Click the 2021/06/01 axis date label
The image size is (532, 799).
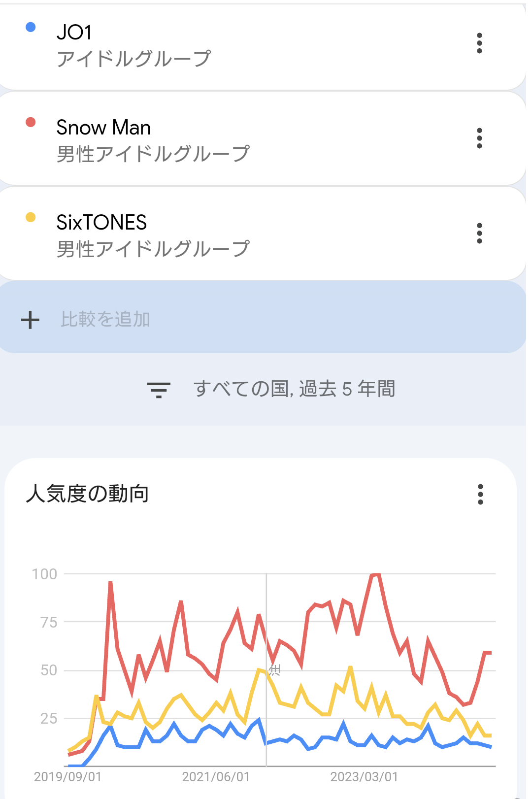pos(216,777)
